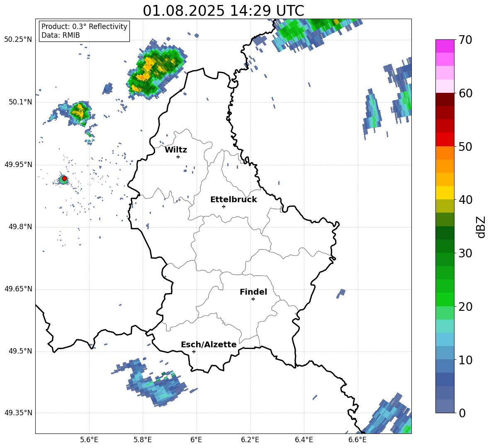Click the 40 colorbar tick label

coord(465,200)
